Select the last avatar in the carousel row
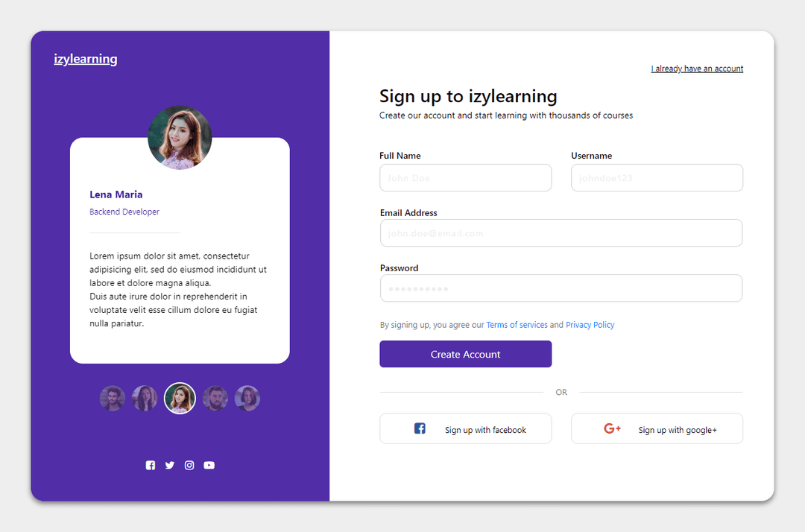This screenshot has width=805, height=532. [x=247, y=398]
